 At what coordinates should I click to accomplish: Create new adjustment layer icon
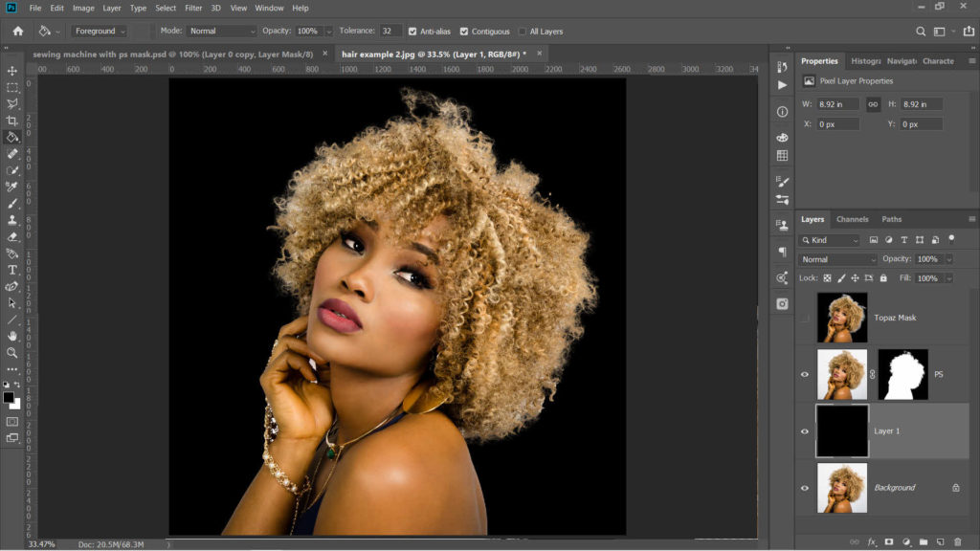click(x=906, y=541)
